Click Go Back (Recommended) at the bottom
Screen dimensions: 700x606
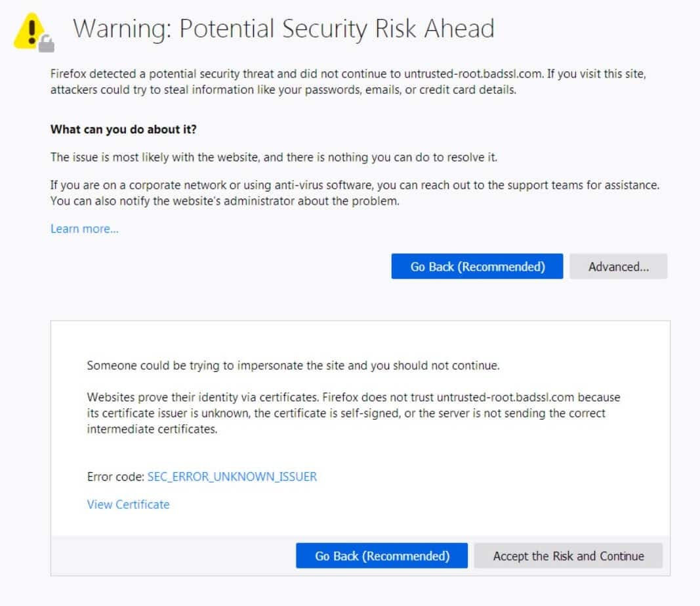click(382, 555)
